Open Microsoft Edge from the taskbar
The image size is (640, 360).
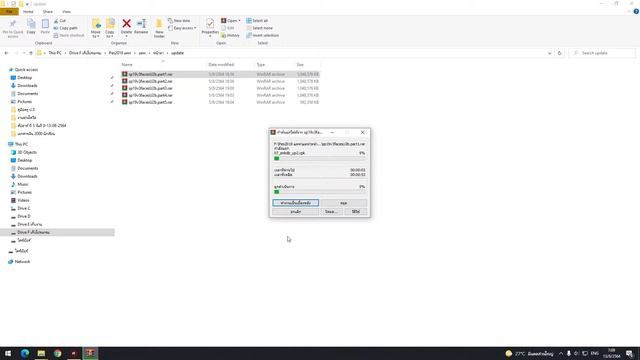tap(25, 353)
